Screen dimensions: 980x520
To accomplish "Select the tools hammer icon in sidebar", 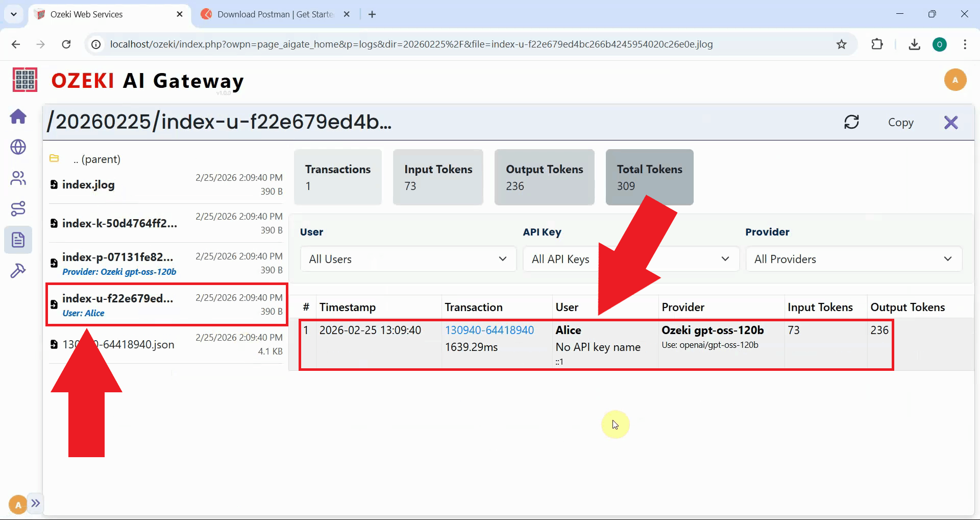I will [x=18, y=270].
